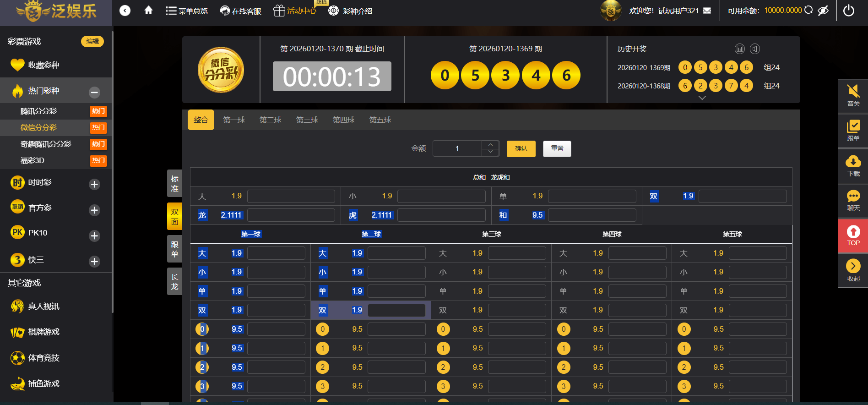Toggle the draw sound speaker icon
The image size is (868, 405).
coord(755,49)
